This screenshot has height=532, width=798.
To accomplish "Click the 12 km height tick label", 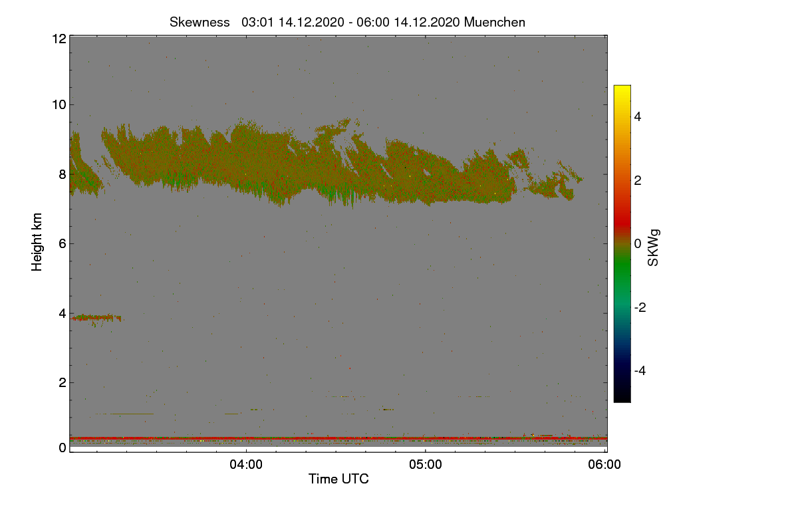I will (x=59, y=39).
